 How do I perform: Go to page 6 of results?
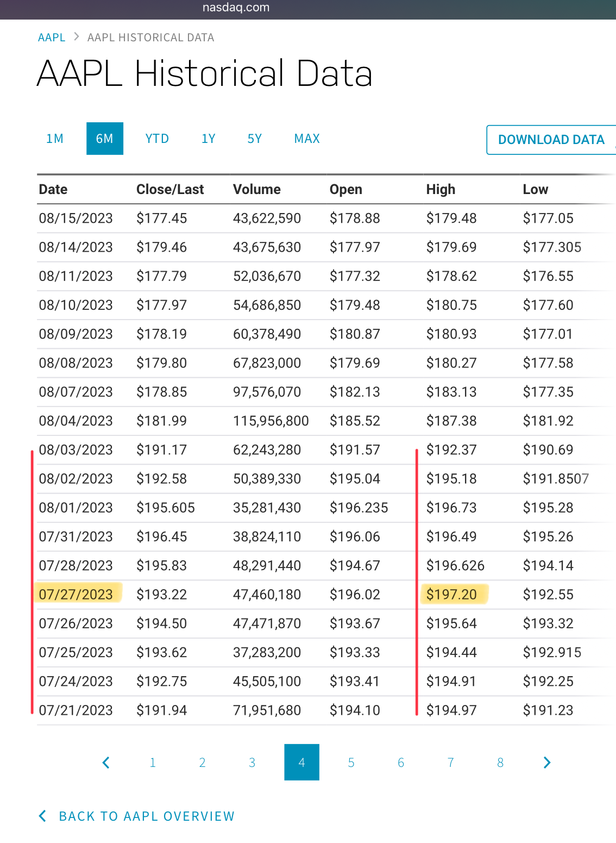pyautogui.click(x=401, y=763)
